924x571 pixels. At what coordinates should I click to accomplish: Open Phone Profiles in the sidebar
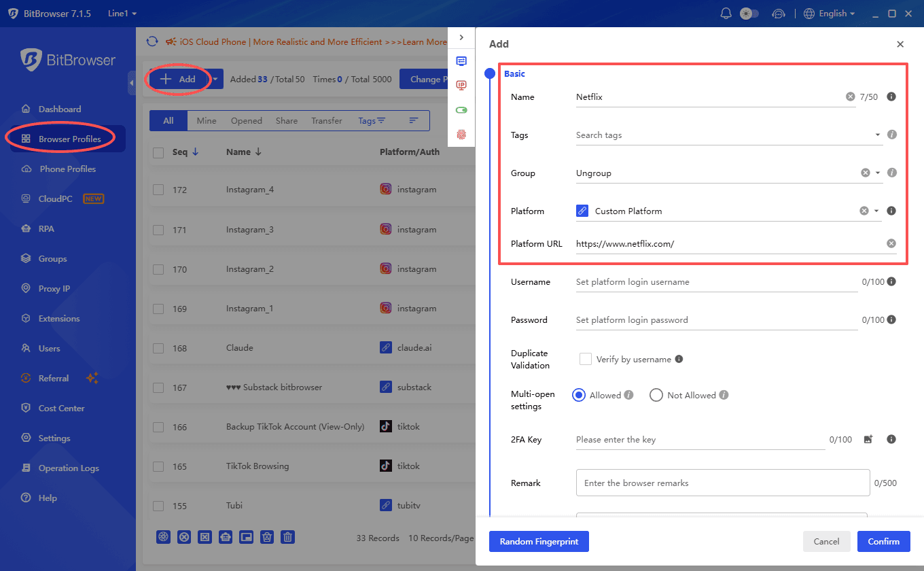(68, 169)
